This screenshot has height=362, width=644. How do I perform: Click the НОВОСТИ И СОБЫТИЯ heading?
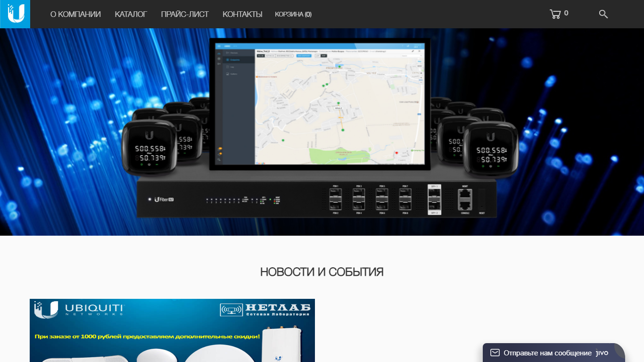[322, 272]
